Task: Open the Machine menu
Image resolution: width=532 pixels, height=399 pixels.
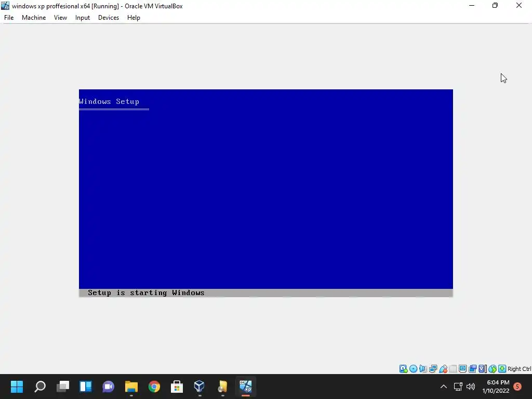Action: (x=34, y=18)
